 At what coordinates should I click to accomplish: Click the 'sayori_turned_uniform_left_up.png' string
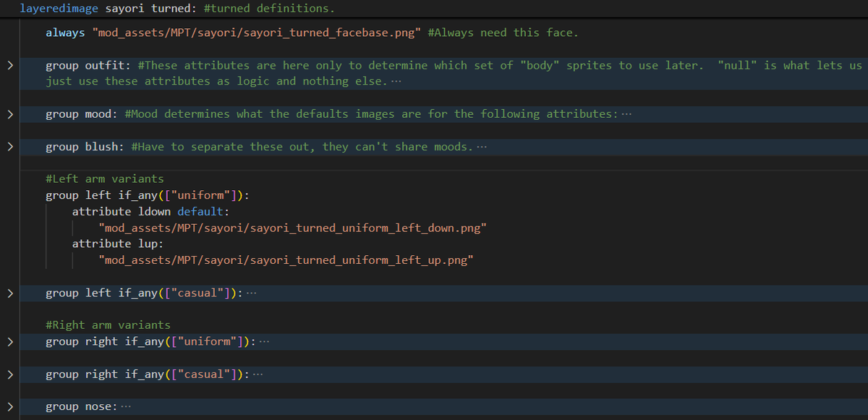286,260
